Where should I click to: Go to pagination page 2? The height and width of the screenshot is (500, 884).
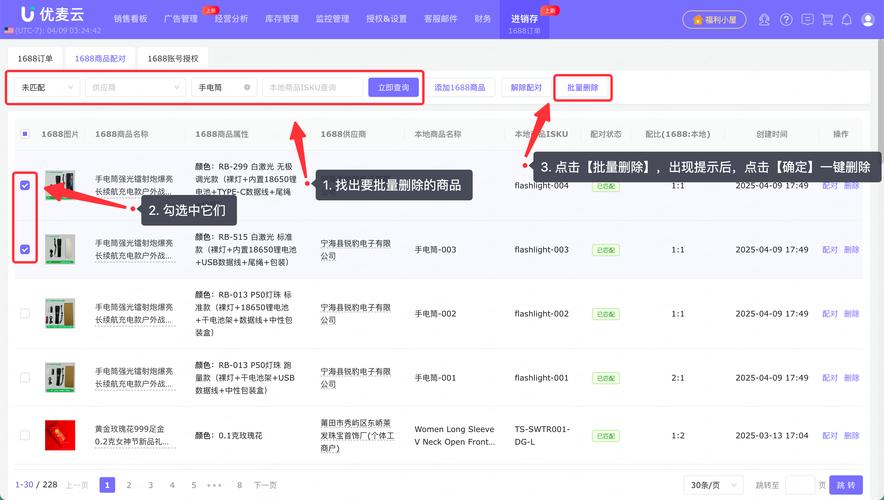129,485
